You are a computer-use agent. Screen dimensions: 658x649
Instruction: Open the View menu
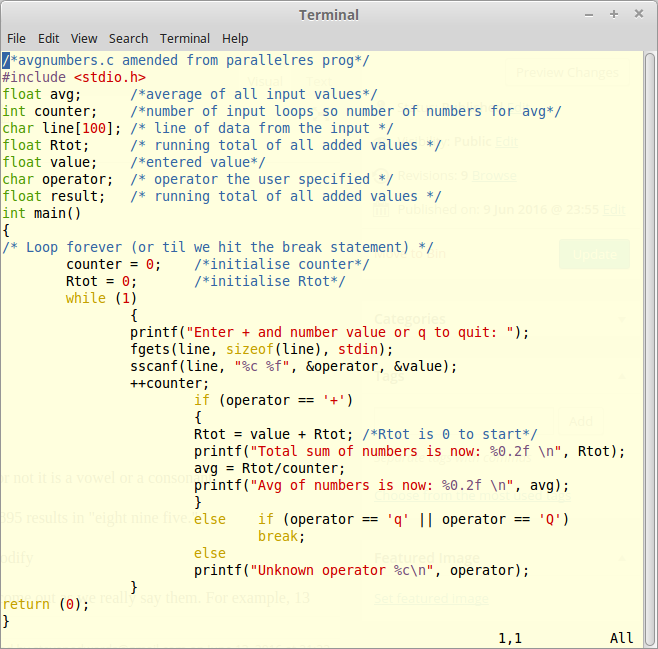(84, 38)
